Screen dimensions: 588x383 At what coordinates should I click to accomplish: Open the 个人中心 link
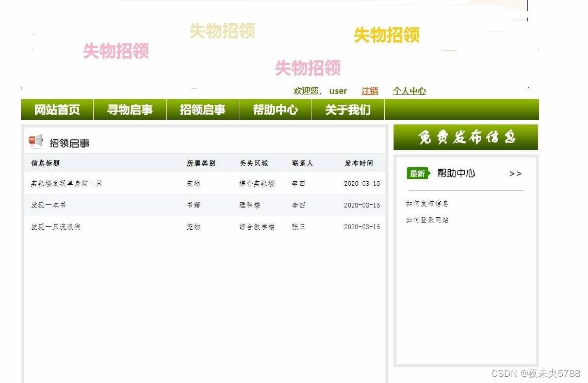click(409, 91)
